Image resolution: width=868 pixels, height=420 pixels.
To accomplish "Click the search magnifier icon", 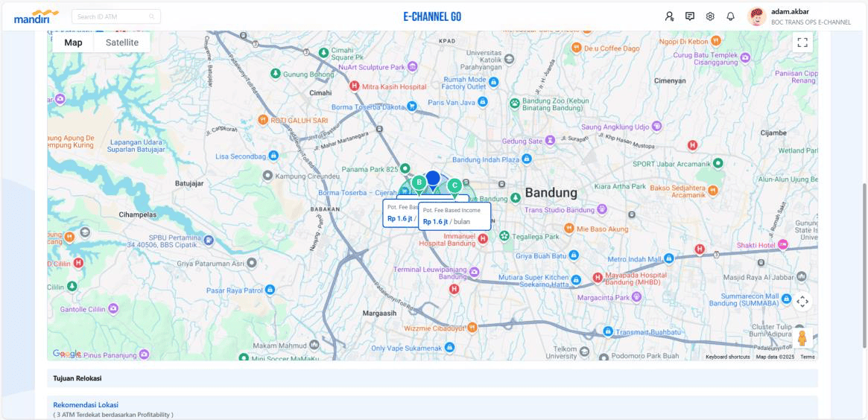I will point(152,16).
